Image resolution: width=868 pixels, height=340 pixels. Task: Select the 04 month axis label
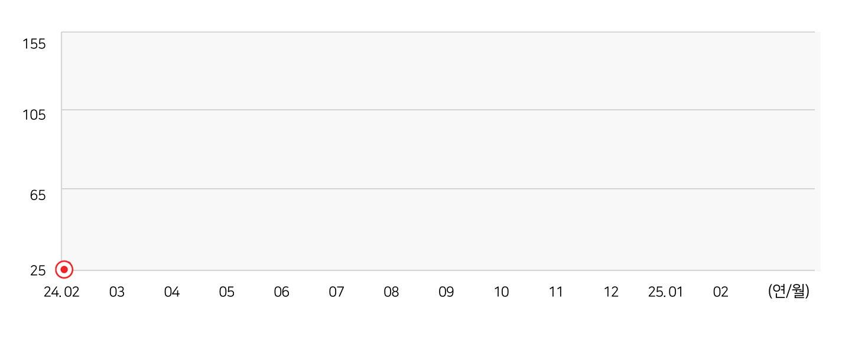pos(172,292)
